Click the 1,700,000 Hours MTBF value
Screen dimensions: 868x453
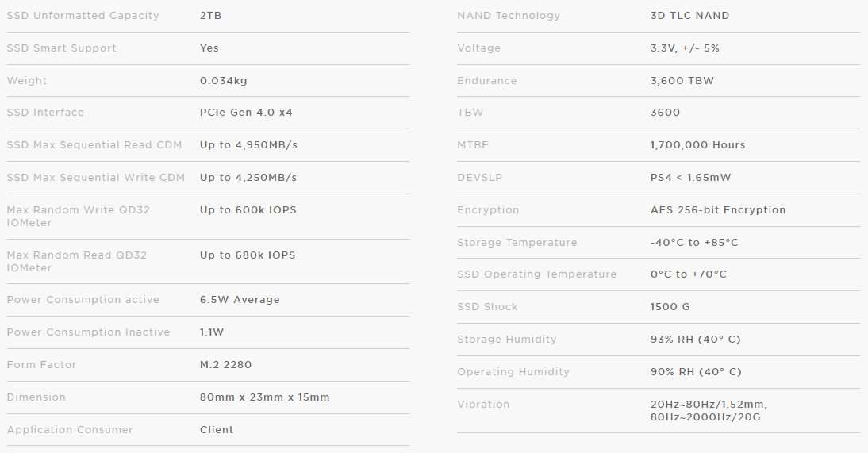(x=697, y=145)
